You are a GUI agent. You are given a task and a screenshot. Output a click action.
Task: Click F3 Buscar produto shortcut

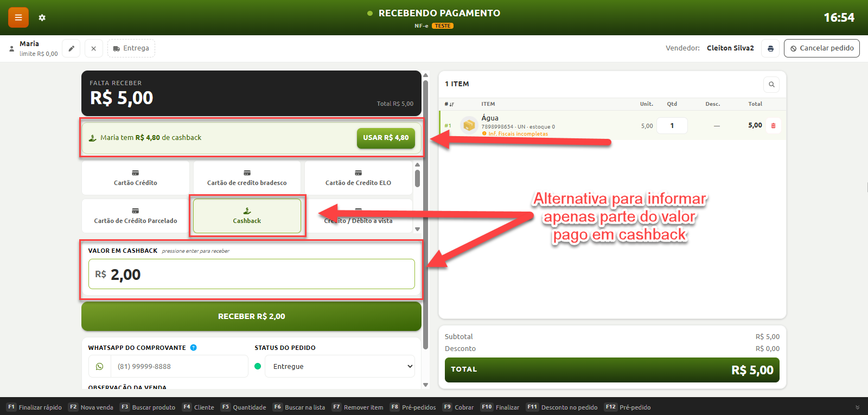pos(148,407)
